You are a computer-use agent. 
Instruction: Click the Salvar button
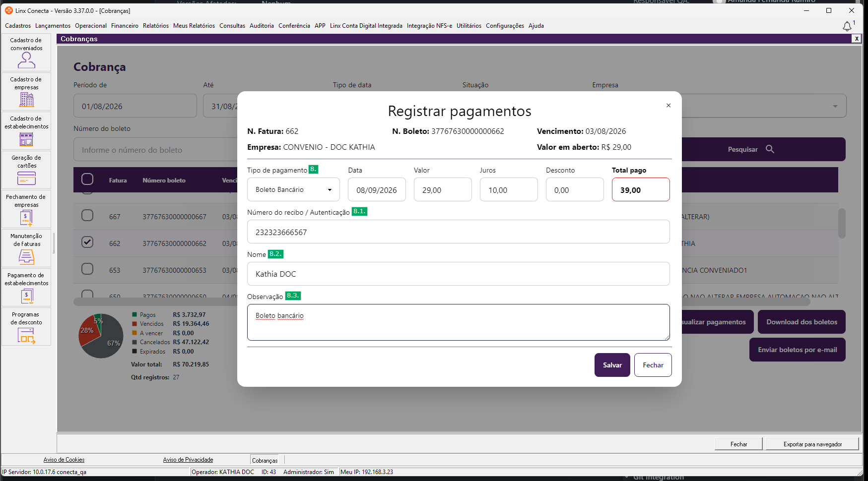612,365
